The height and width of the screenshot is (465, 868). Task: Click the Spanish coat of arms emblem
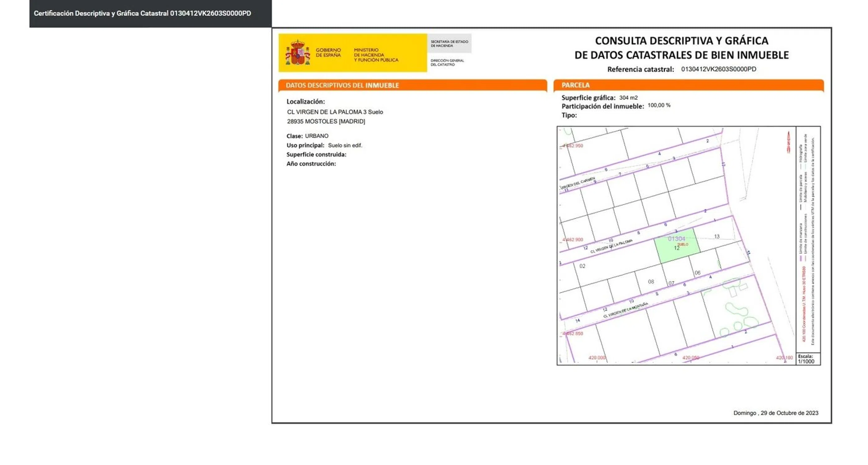297,53
